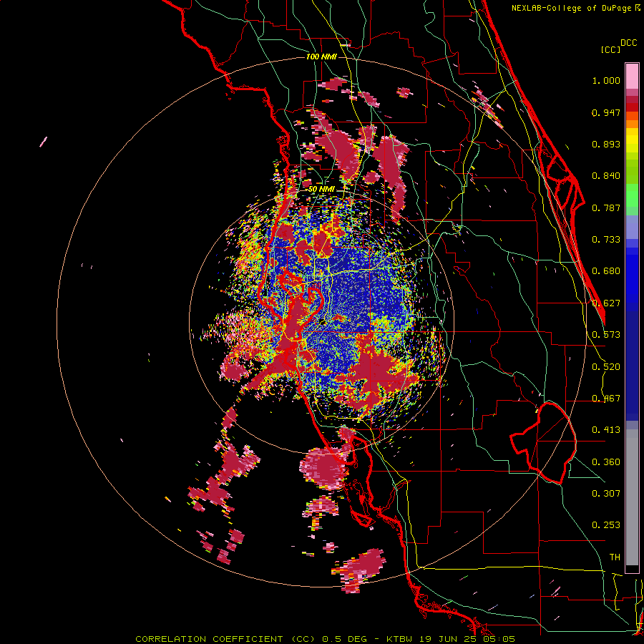Pick the gray legend color band

[632, 497]
